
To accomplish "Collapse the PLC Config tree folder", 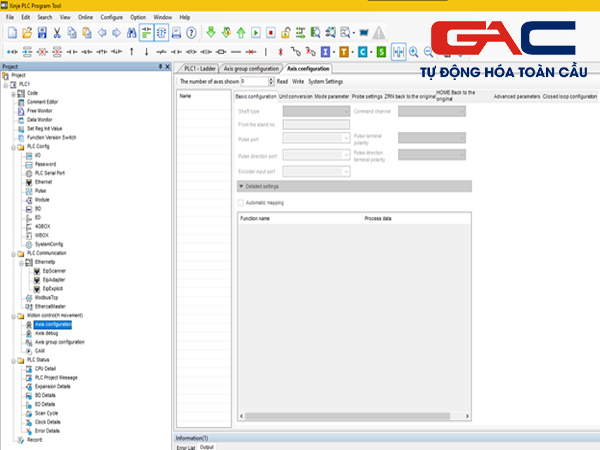I will [11, 146].
